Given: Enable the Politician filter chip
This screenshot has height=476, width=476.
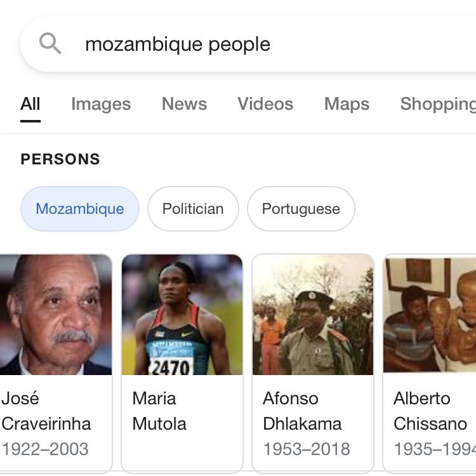Looking at the screenshot, I should (x=193, y=209).
